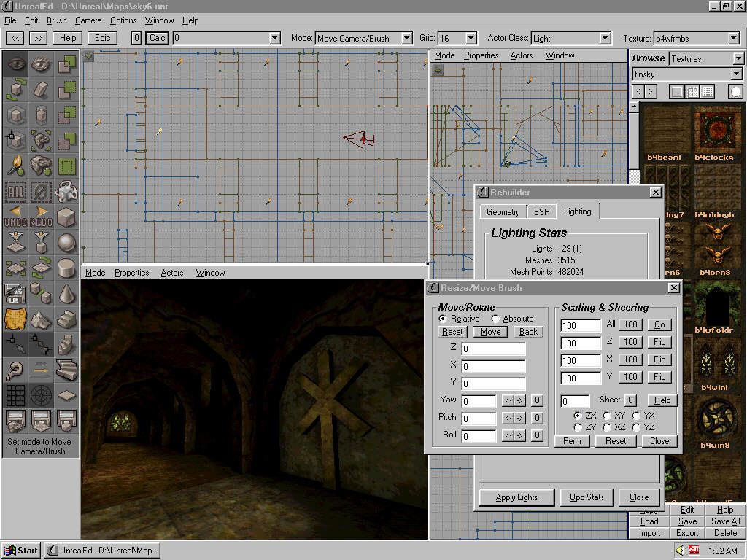The width and height of the screenshot is (747, 560).
Task: Select the YZ sheer axis radio button
Action: 636,427
